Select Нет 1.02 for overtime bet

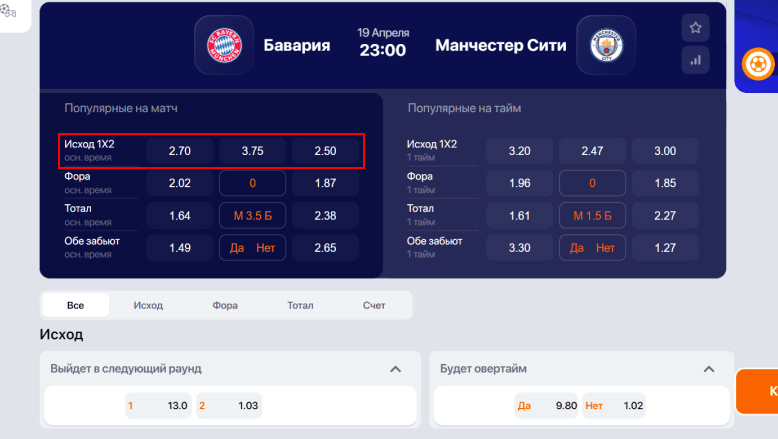614,405
